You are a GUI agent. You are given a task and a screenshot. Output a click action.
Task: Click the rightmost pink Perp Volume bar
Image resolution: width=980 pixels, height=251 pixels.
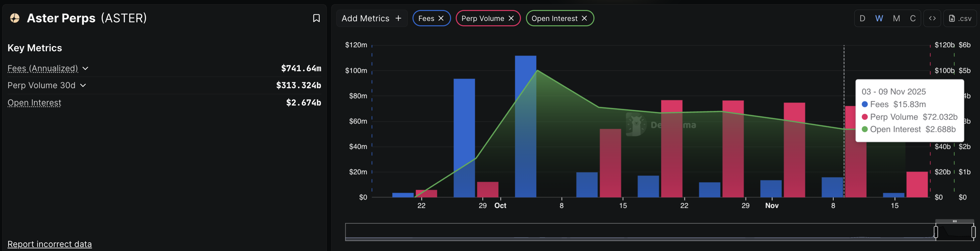pyautogui.click(x=917, y=185)
